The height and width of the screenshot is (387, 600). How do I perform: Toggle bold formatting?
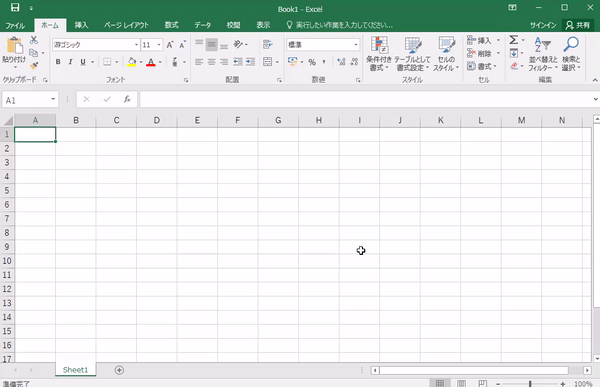coord(58,62)
